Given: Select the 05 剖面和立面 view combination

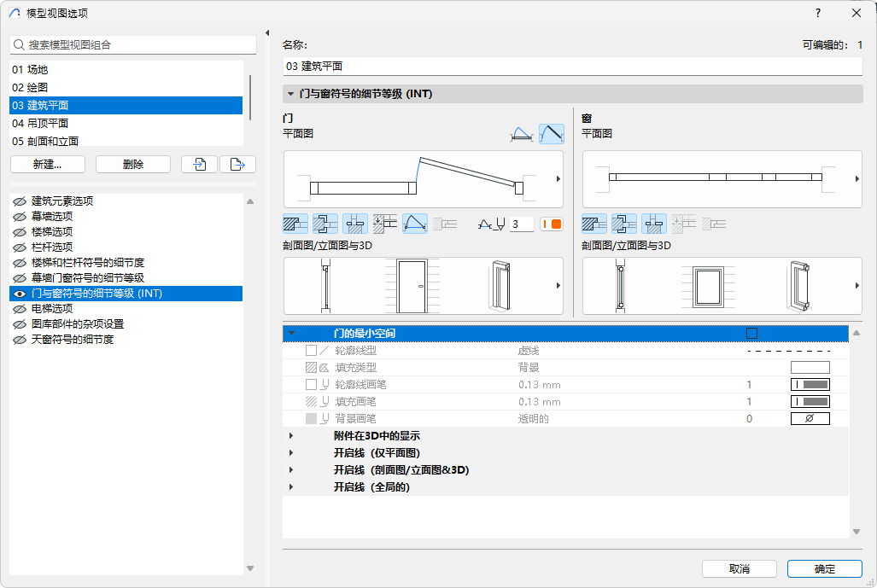Looking at the screenshot, I should coord(126,140).
